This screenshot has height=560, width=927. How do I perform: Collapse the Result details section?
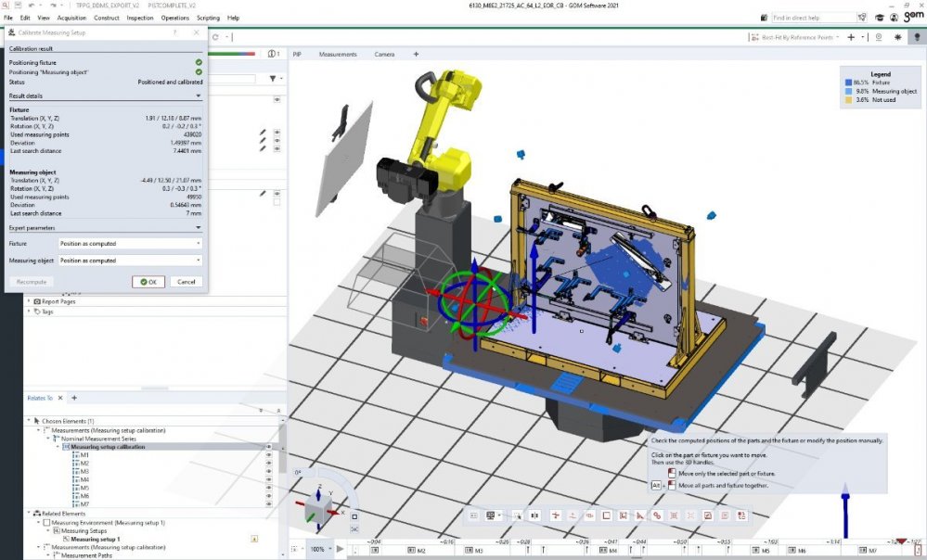point(198,95)
